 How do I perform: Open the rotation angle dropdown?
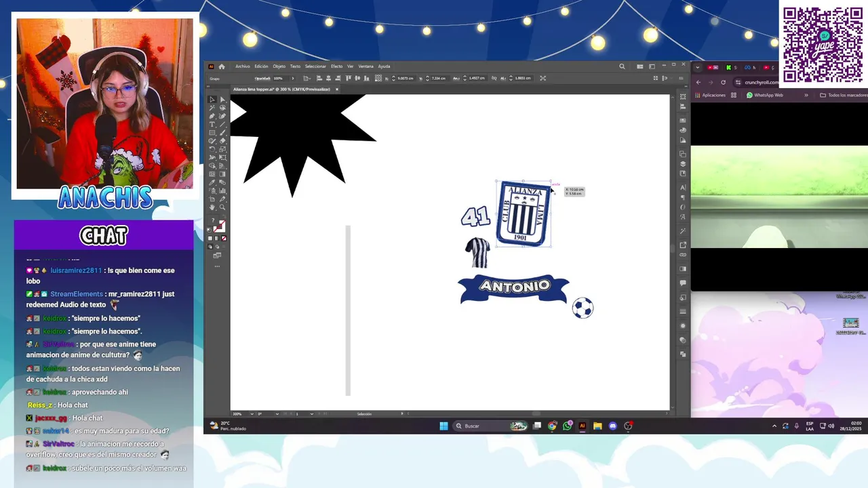(277, 413)
